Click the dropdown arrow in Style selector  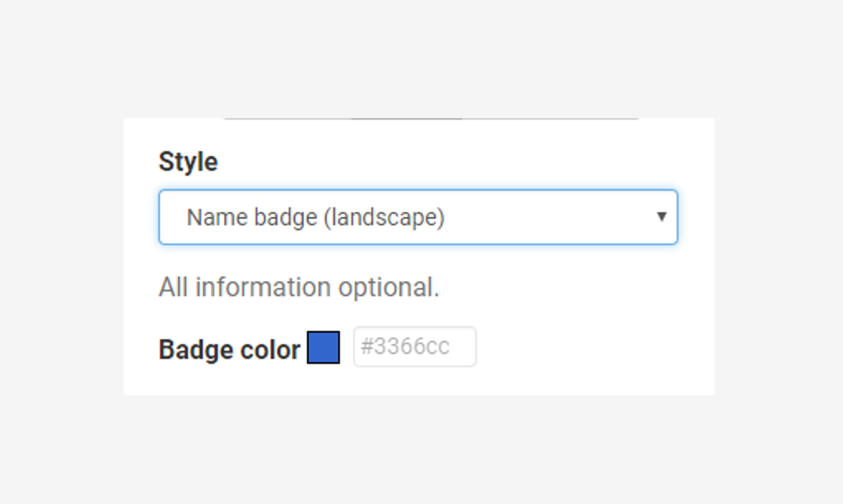pos(661,217)
